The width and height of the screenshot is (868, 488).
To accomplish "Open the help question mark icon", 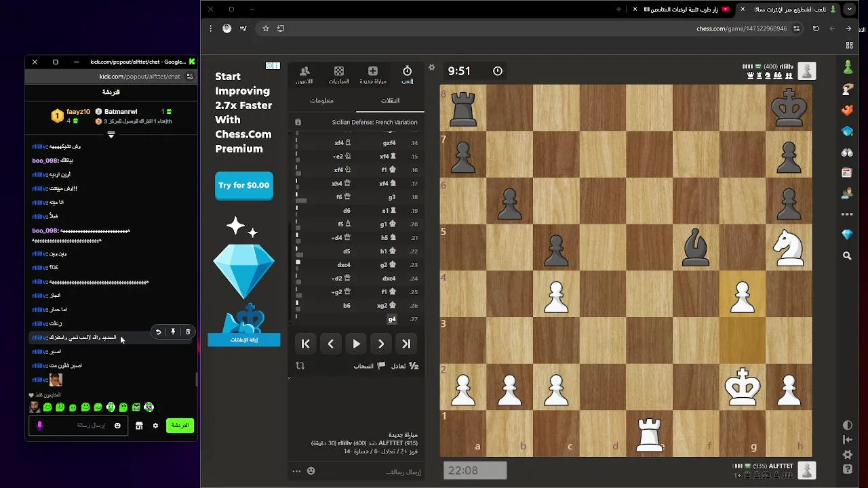I will 847,469.
